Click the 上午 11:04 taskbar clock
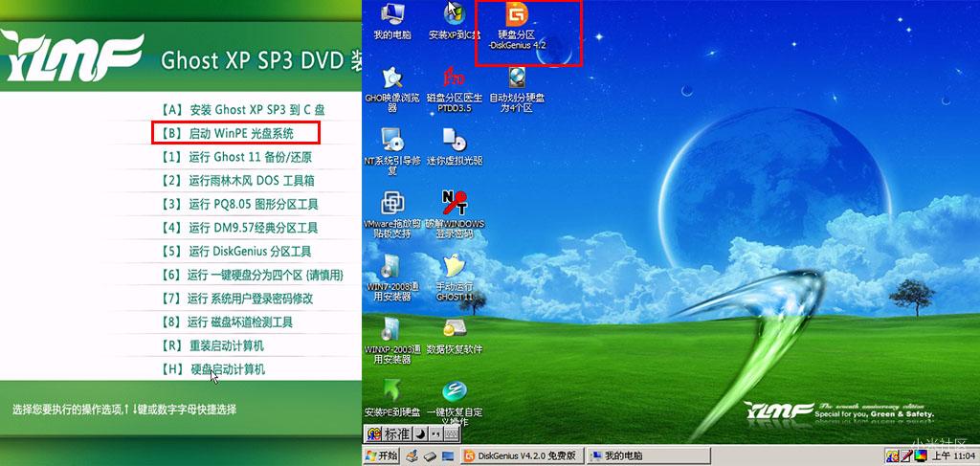Viewport: 980px width, 466px height. pos(954,455)
